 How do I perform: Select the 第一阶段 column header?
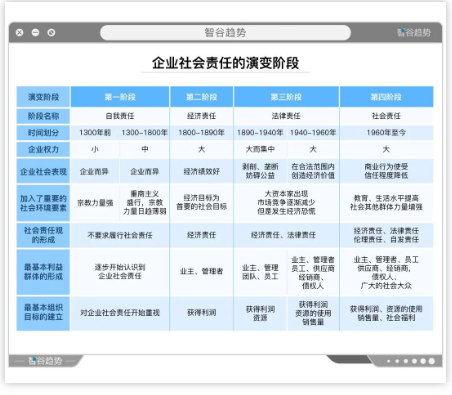pos(120,97)
